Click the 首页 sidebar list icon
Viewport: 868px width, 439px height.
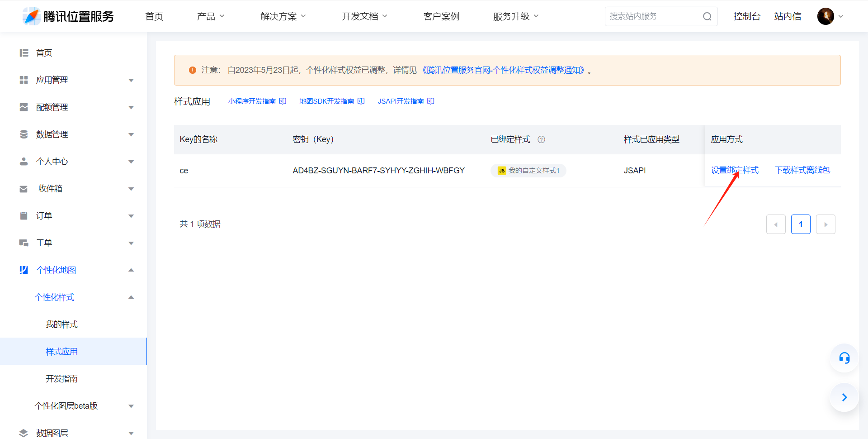pyautogui.click(x=24, y=53)
